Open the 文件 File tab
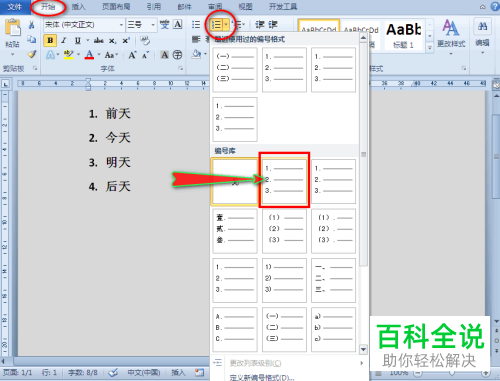This screenshot has height=381, width=500. coord(14,7)
